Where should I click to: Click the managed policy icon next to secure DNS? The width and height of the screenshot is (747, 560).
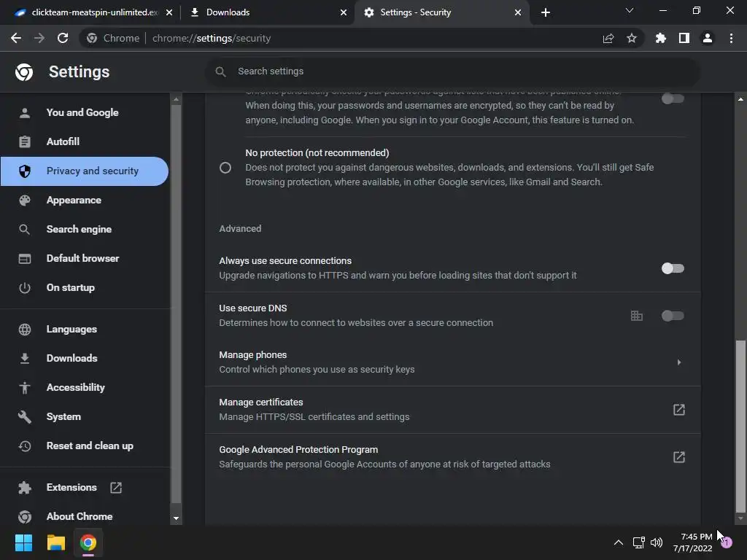click(x=636, y=316)
